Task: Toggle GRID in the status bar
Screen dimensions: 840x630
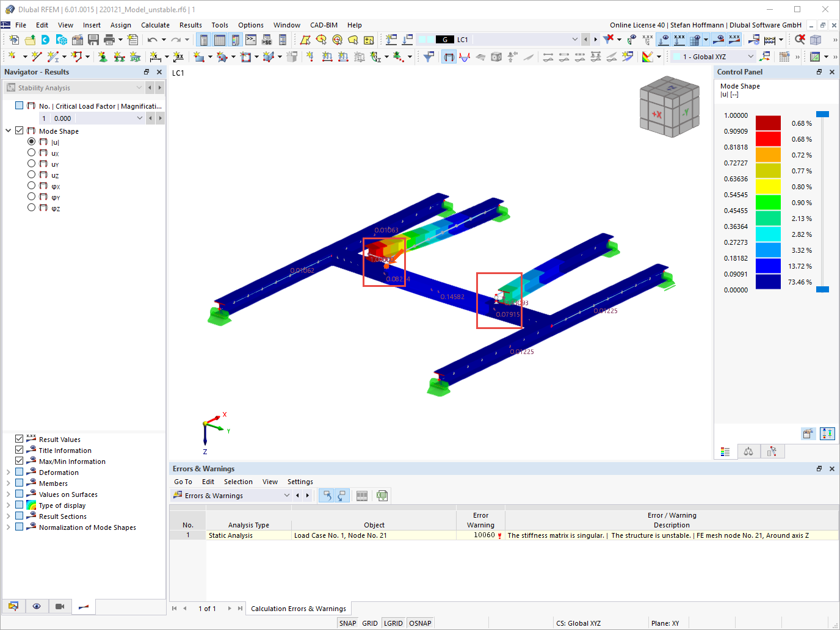Action: 370,623
